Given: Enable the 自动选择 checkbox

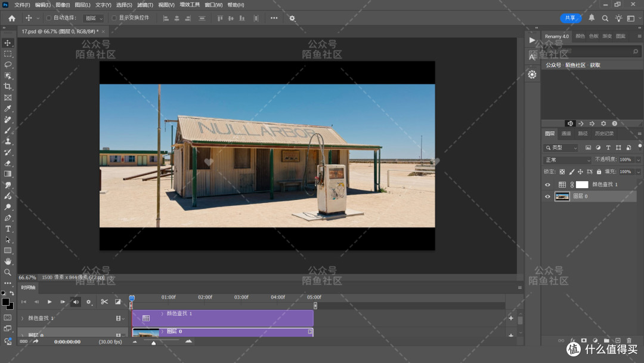Looking at the screenshot, I should pyautogui.click(x=49, y=18).
